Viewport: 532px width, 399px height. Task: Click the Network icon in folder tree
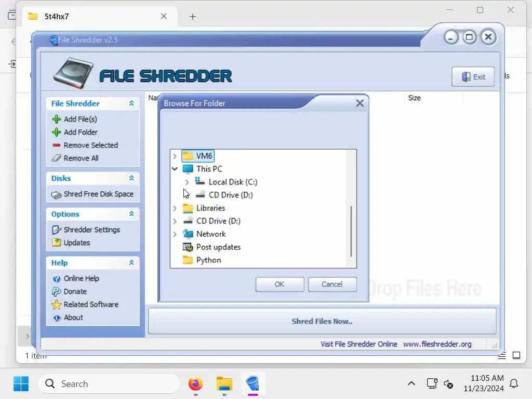click(x=188, y=234)
